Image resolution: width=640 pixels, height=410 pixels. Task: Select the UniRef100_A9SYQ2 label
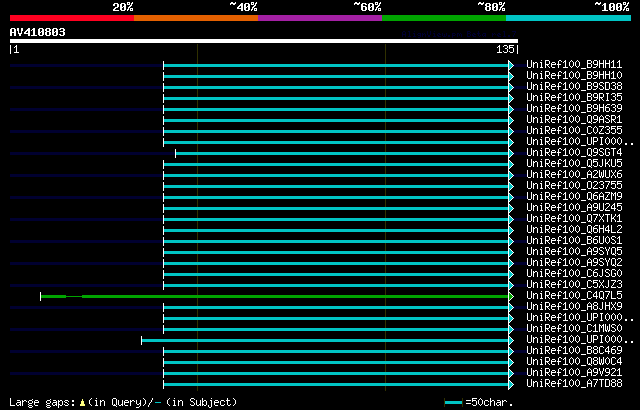pos(574,263)
